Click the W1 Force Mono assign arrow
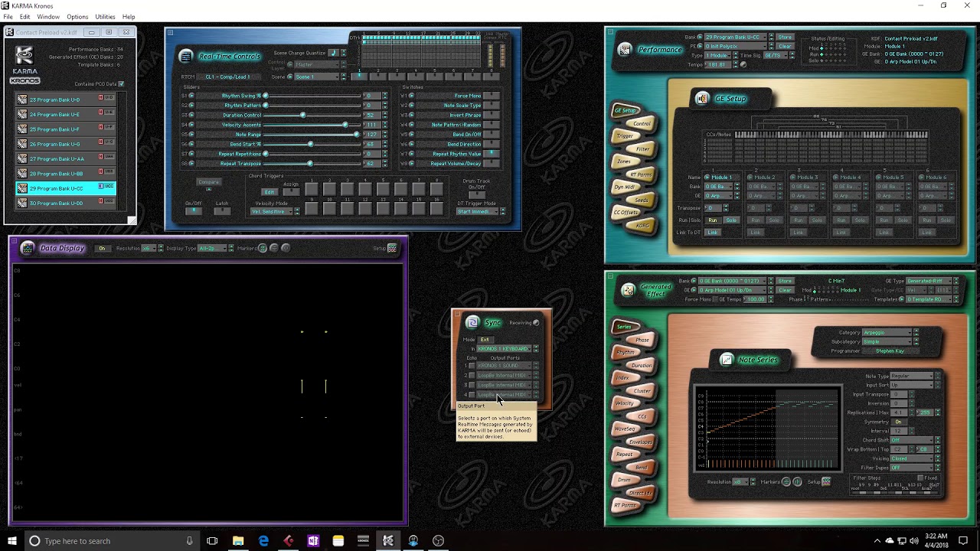 [410, 96]
